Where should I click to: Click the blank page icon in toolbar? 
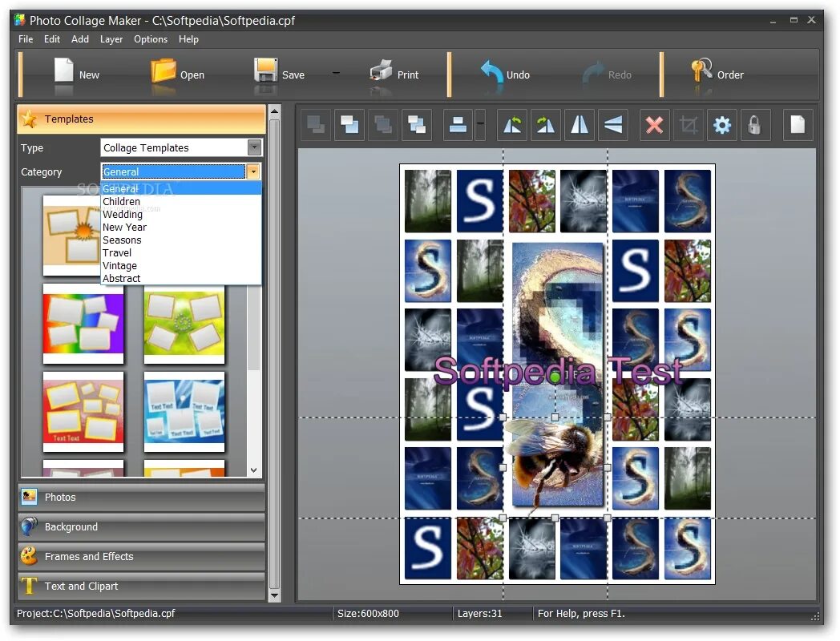[798, 125]
